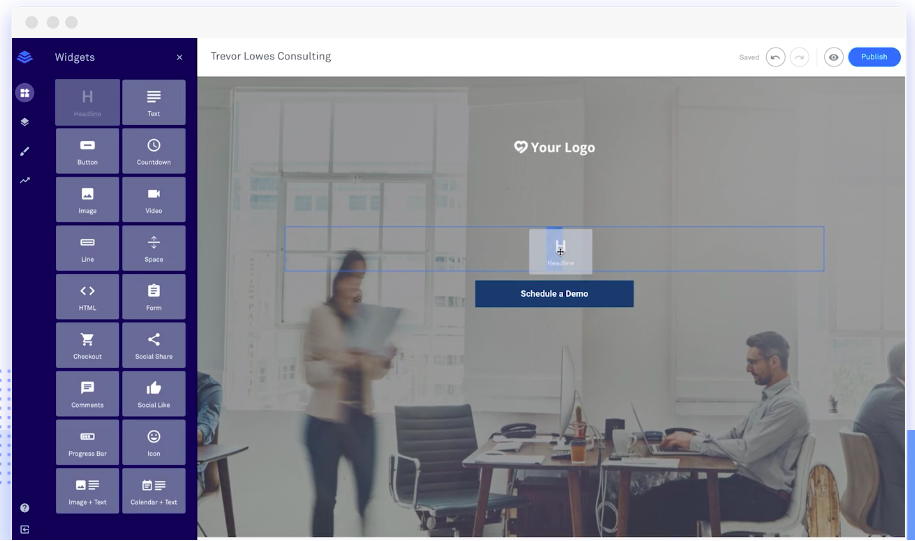The width and height of the screenshot is (915, 541).
Task: Undo the last change
Action: coord(775,57)
